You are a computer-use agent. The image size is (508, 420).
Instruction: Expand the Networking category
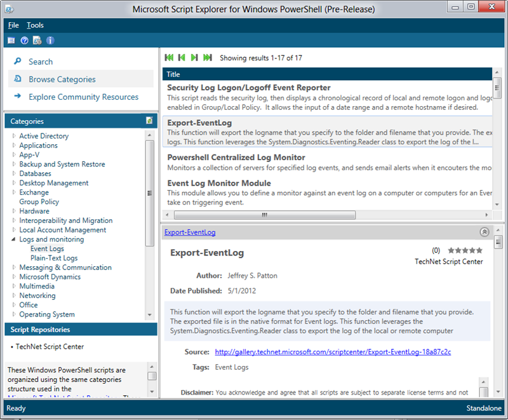click(14, 295)
